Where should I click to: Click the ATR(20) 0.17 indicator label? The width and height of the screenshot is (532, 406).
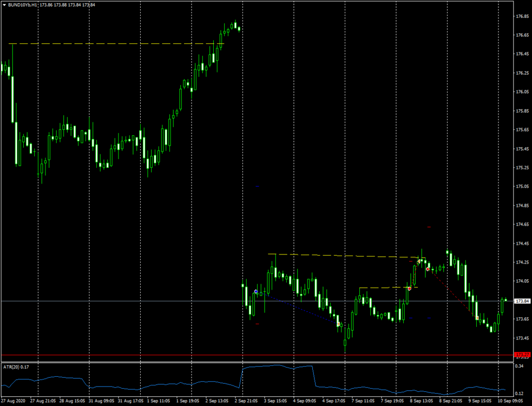click(x=16, y=367)
